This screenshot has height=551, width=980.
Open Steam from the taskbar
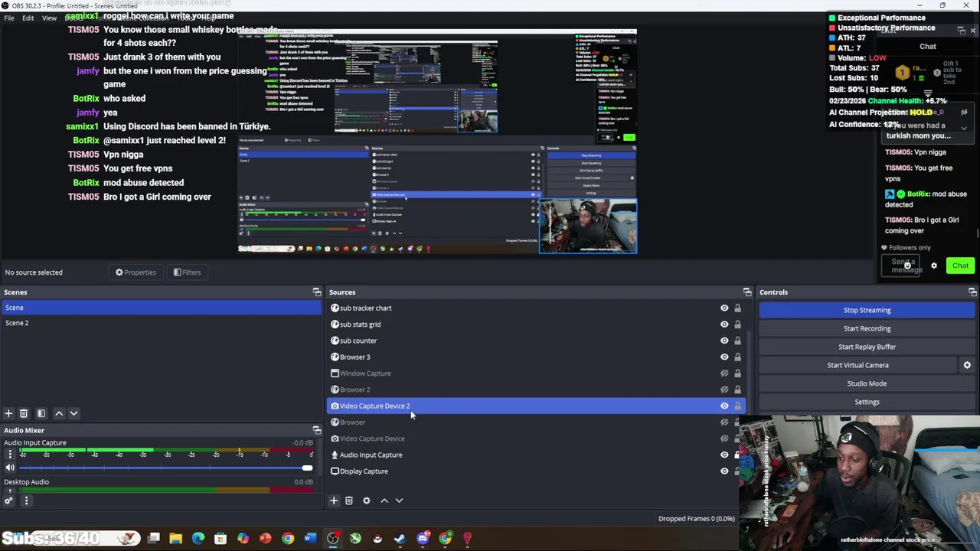point(400,539)
